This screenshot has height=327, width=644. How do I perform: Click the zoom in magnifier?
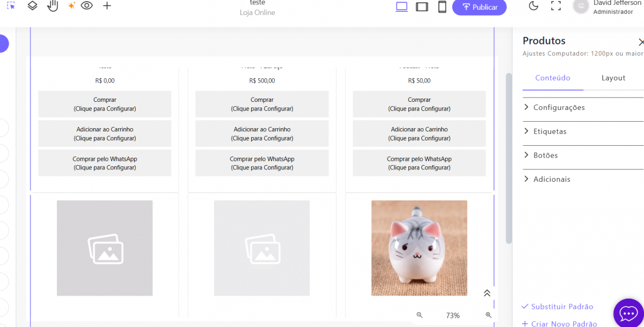coord(488,315)
